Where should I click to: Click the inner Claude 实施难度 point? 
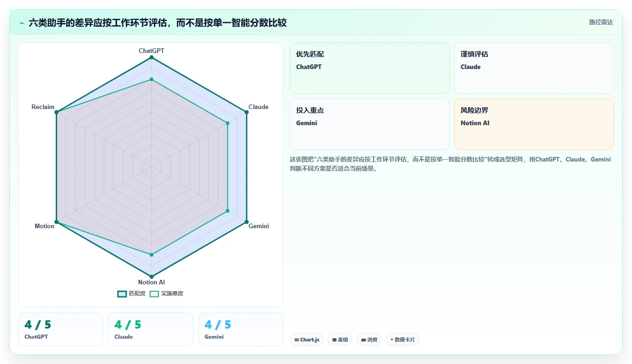click(x=228, y=123)
